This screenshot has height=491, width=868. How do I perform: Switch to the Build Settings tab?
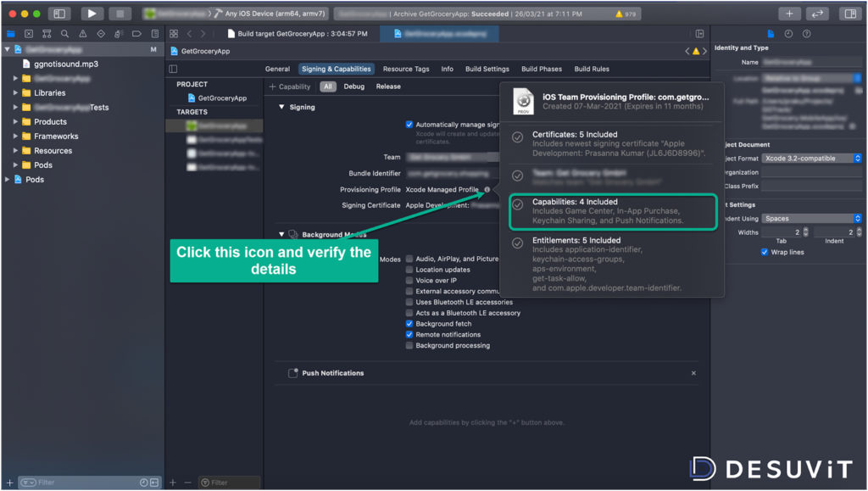point(487,70)
